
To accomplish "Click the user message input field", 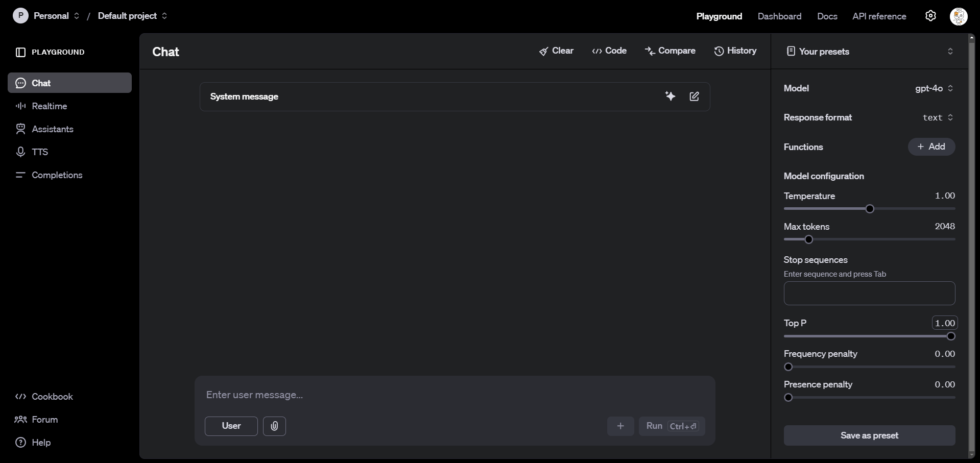I will click(455, 395).
